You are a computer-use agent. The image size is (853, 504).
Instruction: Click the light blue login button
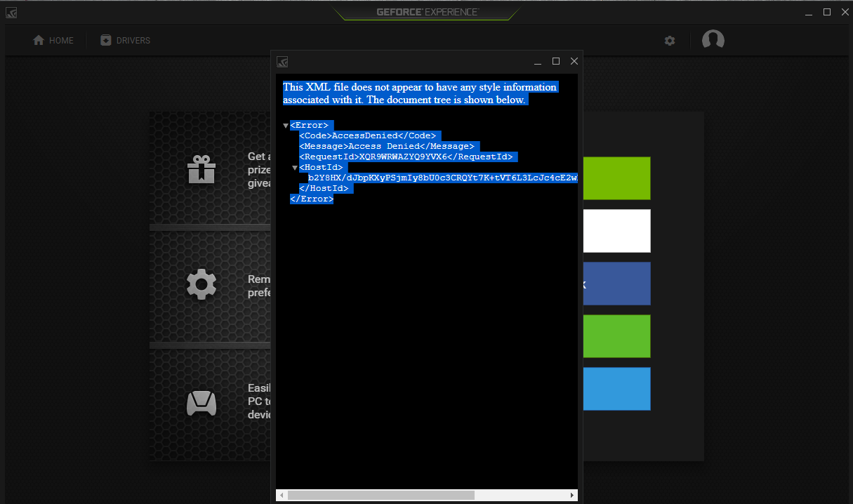[x=616, y=389]
